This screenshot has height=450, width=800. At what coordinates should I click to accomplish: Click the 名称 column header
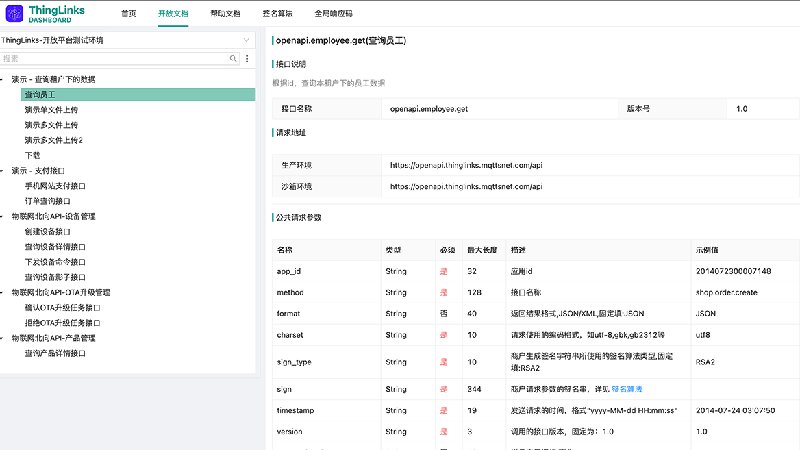[x=284, y=249]
